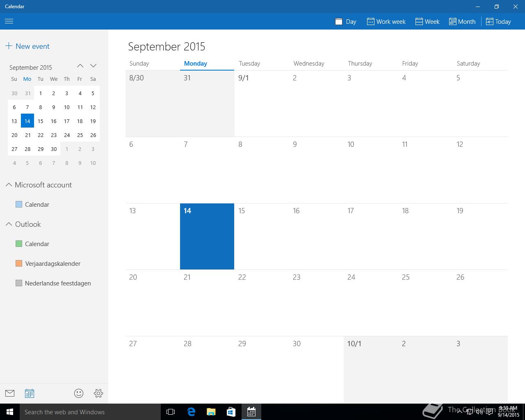Click Monday column header
Viewport: 525px width, 420px height.
(196, 64)
